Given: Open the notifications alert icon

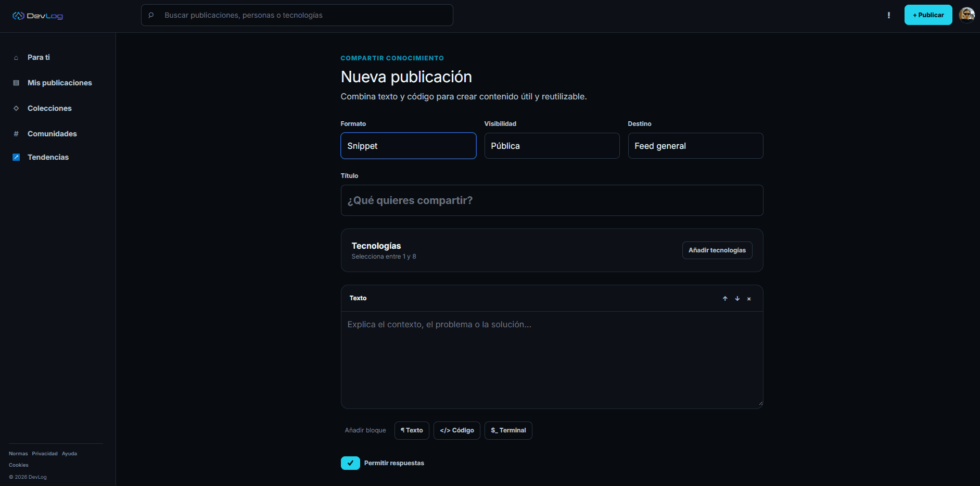Looking at the screenshot, I should [888, 15].
